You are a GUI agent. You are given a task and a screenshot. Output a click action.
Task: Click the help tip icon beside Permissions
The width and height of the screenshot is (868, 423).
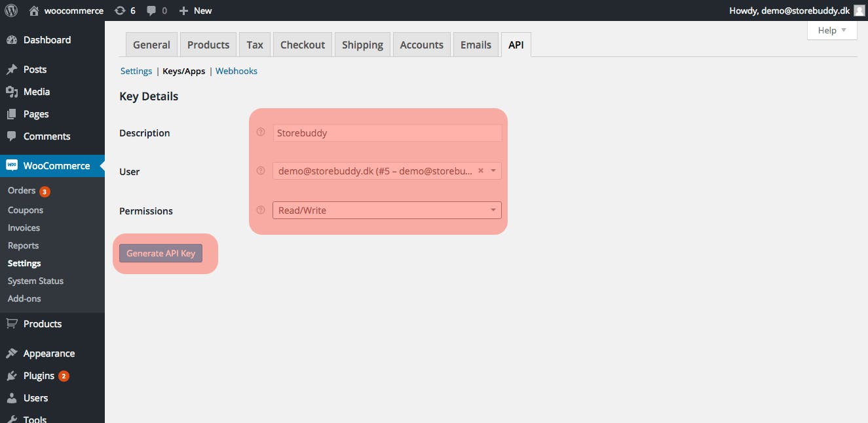pyautogui.click(x=261, y=210)
